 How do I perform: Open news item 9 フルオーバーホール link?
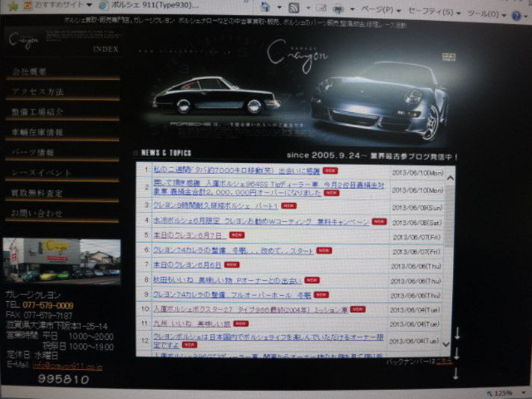click(232, 295)
